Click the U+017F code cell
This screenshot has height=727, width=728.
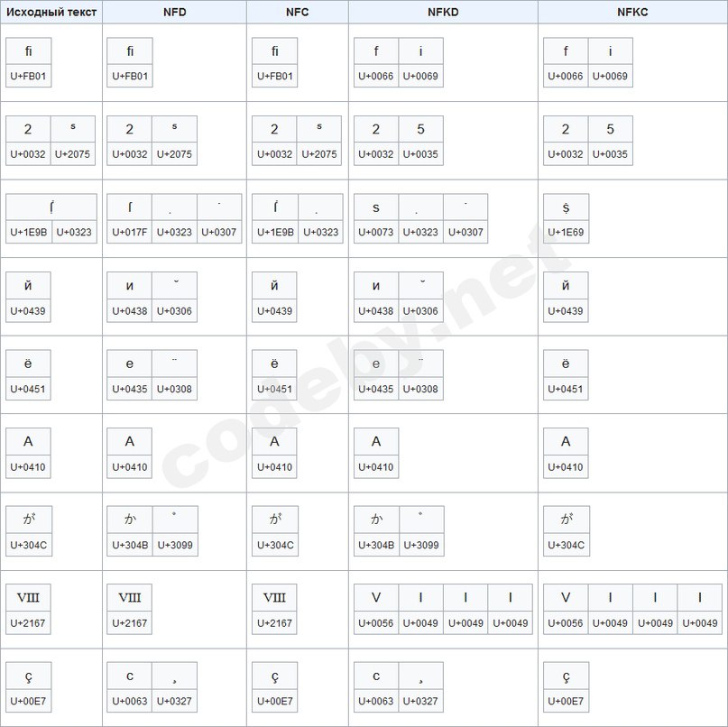click(x=130, y=232)
